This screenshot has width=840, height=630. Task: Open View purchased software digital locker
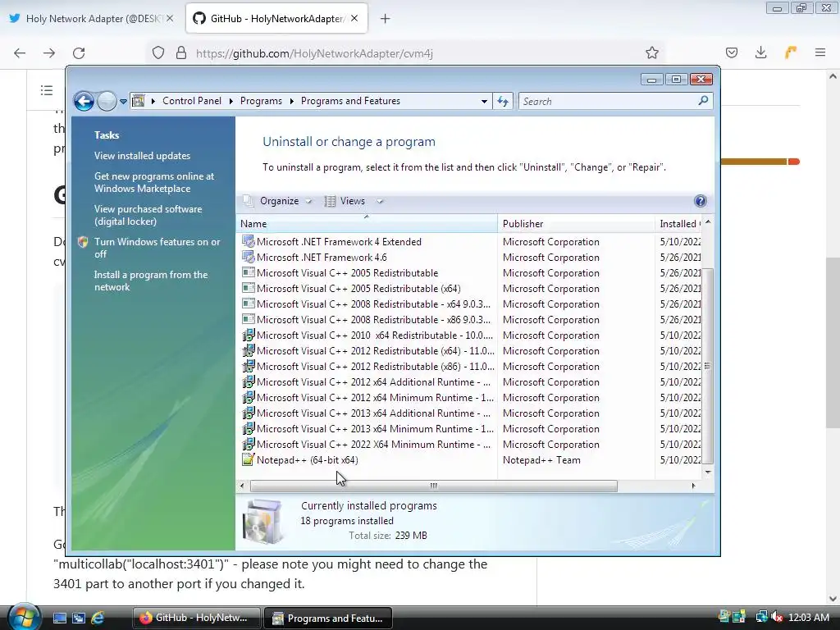point(148,216)
